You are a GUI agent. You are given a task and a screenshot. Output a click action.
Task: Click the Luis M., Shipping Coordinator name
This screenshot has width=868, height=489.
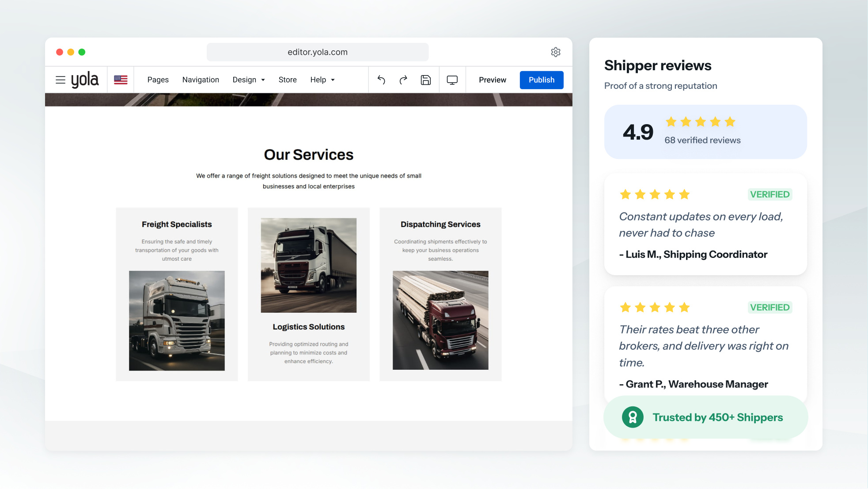(x=693, y=254)
